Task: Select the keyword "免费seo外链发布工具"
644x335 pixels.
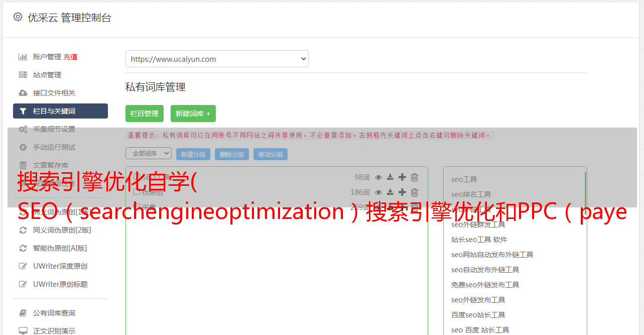Action: (485, 285)
